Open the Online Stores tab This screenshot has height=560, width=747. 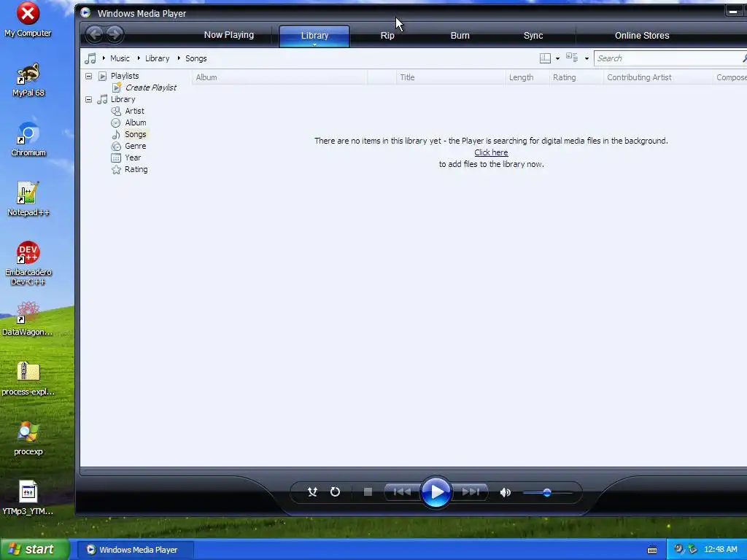click(642, 35)
